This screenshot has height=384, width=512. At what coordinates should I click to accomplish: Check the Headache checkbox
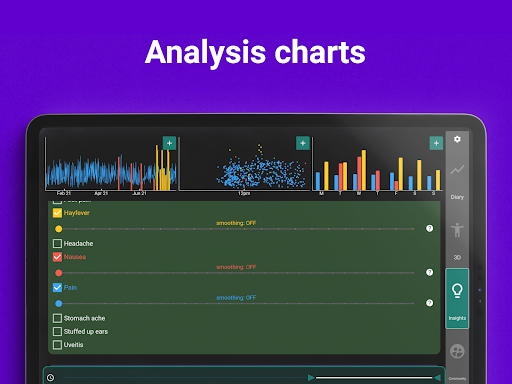(57, 243)
